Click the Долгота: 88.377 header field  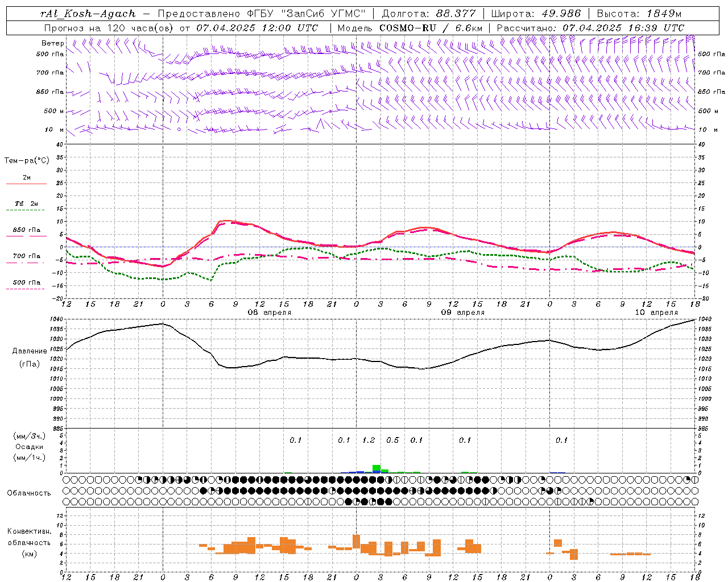tap(428, 14)
